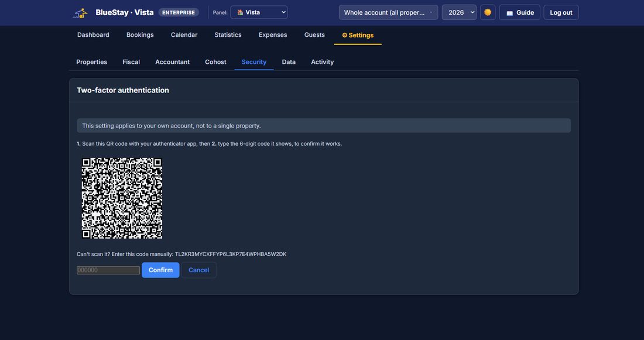
Task: Open the Guests tab
Action: (314, 35)
